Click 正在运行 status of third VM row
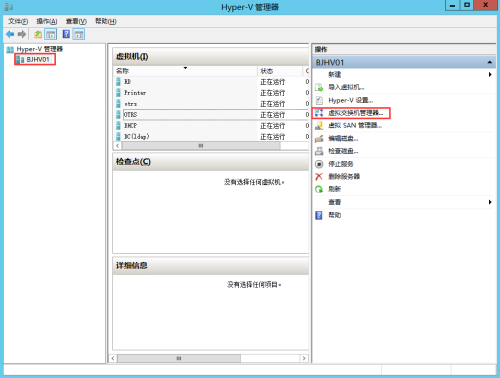The width and height of the screenshot is (500, 378). click(x=272, y=104)
